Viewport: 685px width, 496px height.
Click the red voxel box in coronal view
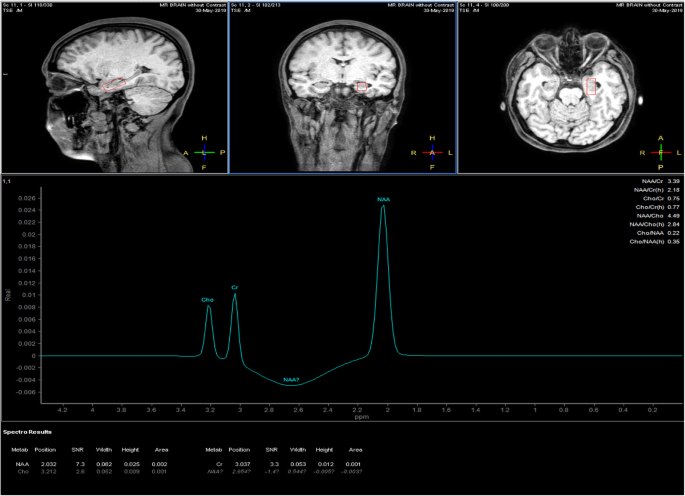pos(361,87)
